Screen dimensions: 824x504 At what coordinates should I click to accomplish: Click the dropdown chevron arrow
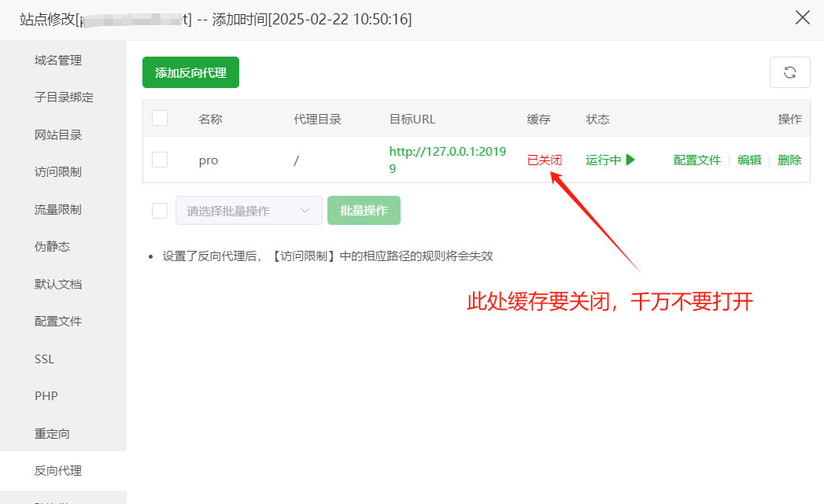click(x=305, y=211)
